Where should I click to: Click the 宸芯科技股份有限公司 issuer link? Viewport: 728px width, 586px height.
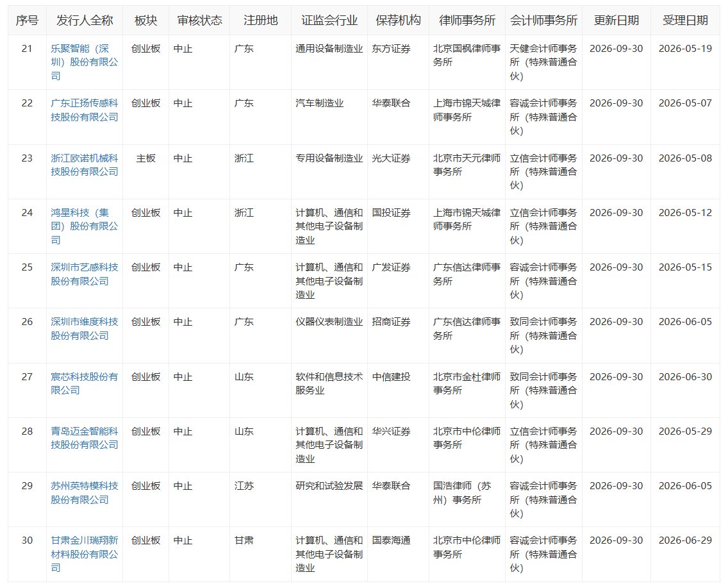85,383
